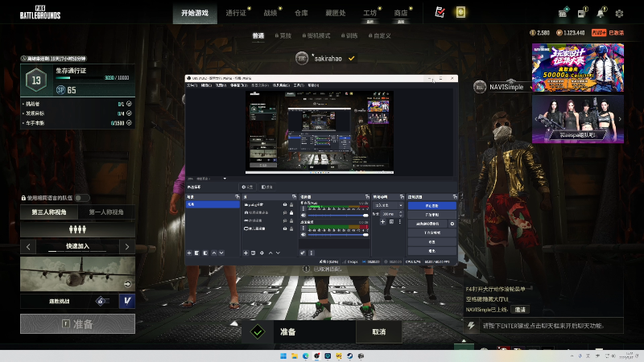Open PUBG settings gear icon
The image size is (644, 362).
pyautogui.click(x=619, y=14)
